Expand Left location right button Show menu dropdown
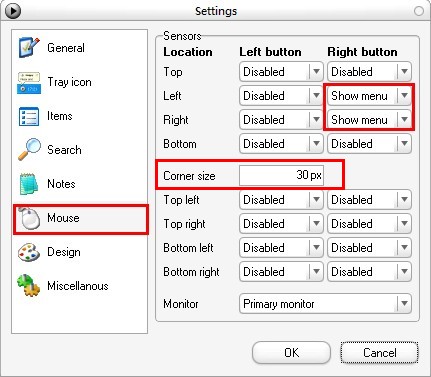The image size is (431, 377). coord(369,96)
